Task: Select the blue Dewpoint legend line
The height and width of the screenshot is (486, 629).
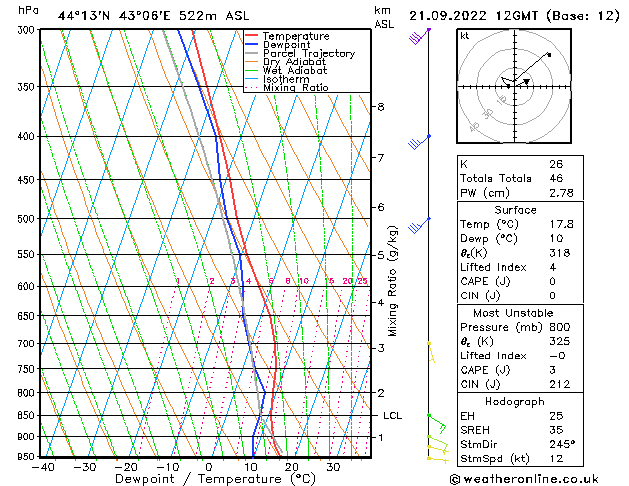Action: pos(252,44)
